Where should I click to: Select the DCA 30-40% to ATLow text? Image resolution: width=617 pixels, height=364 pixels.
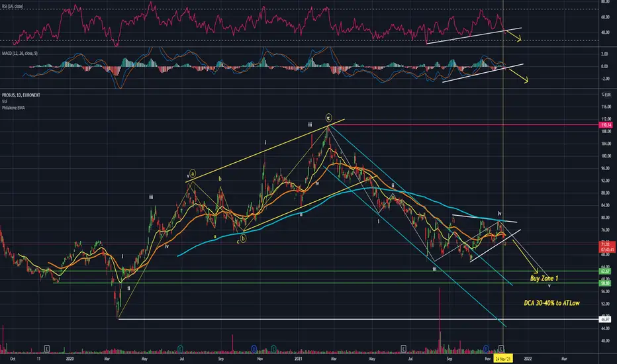tap(551, 303)
